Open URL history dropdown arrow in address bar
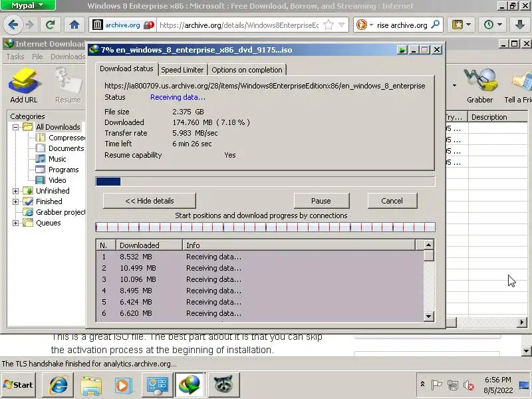The image size is (532, 399). [342, 25]
